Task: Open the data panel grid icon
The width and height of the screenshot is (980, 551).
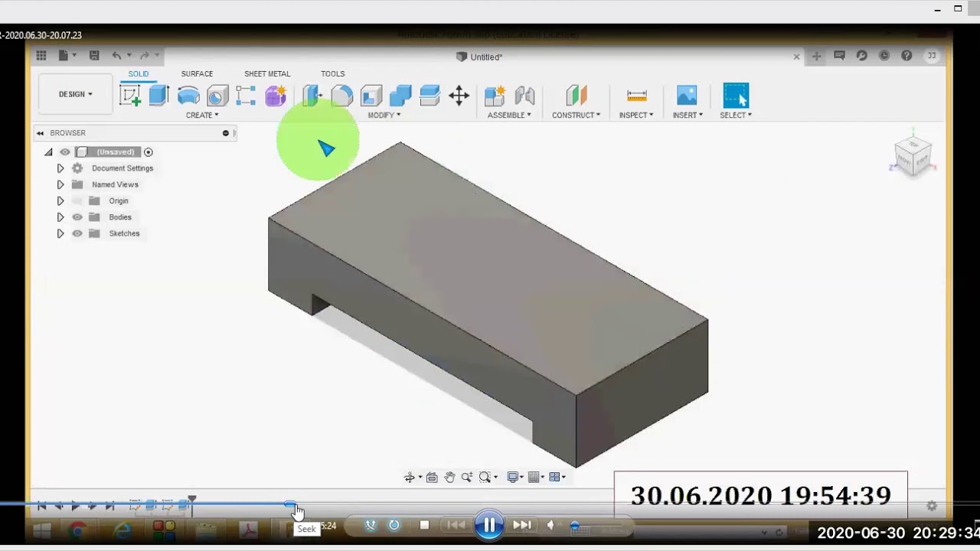Action: click(x=41, y=55)
